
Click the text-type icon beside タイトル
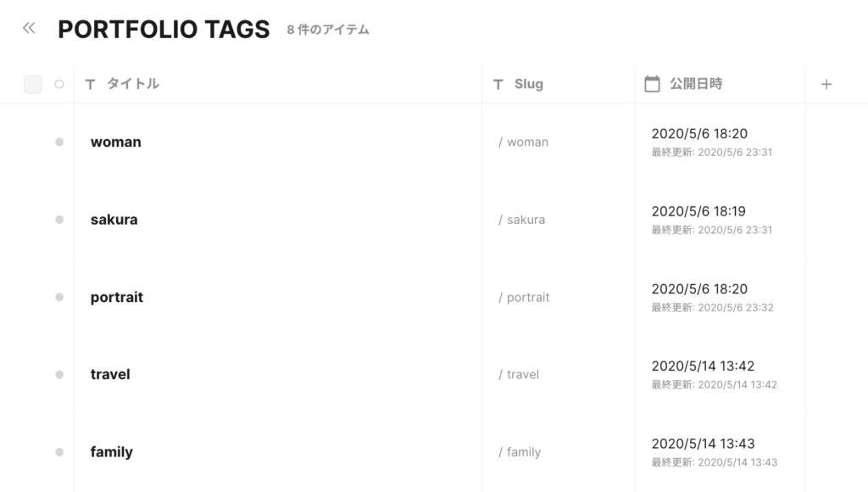90,84
